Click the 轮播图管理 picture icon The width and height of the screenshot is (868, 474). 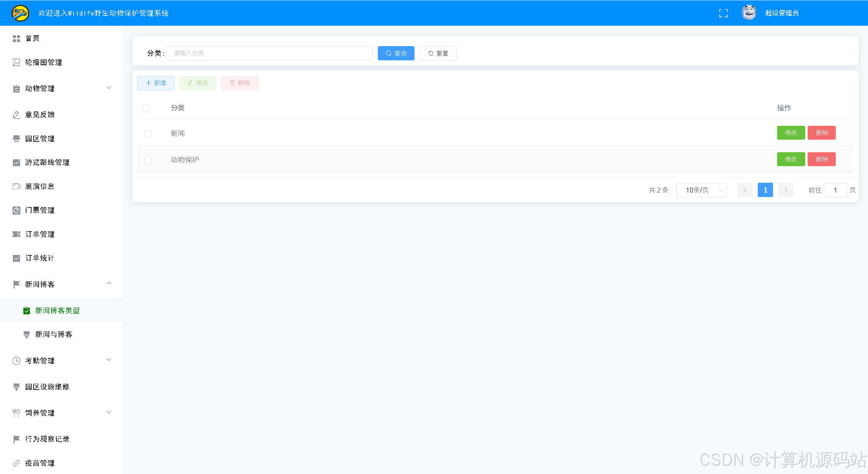click(16, 62)
